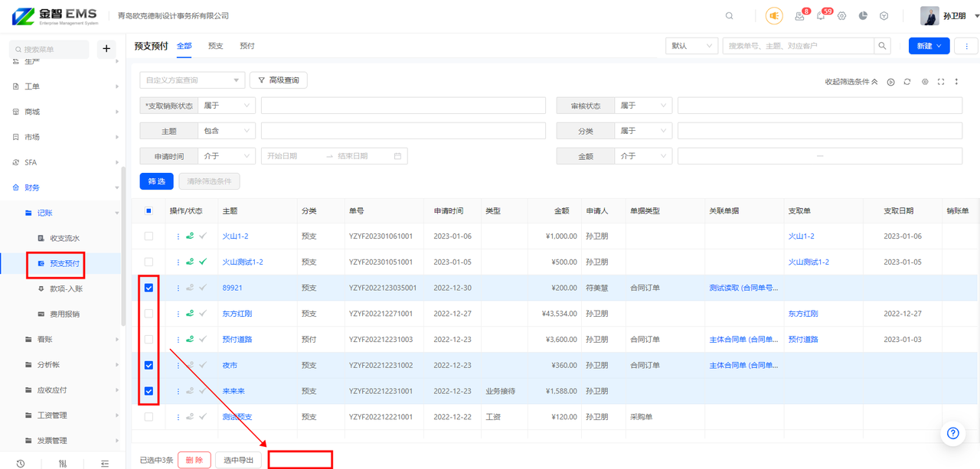Screen dimensions: 980x469
Task: Switch to the 全部 tab
Action: [x=185, y=46]
